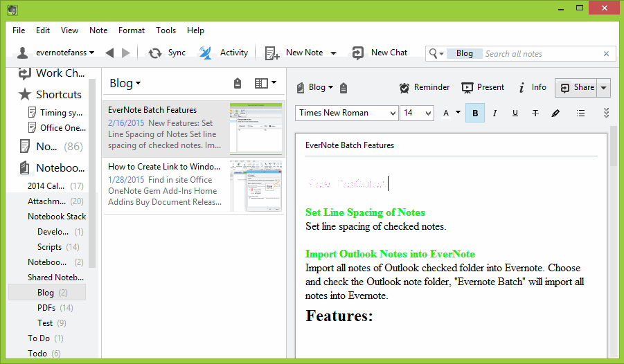
Task: Toggle Strikethrough formatting
Action: click(x=535, y=113)
